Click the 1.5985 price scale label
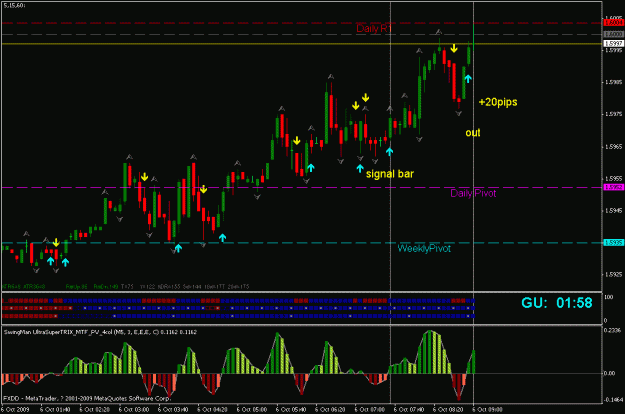 click(614, 82)
